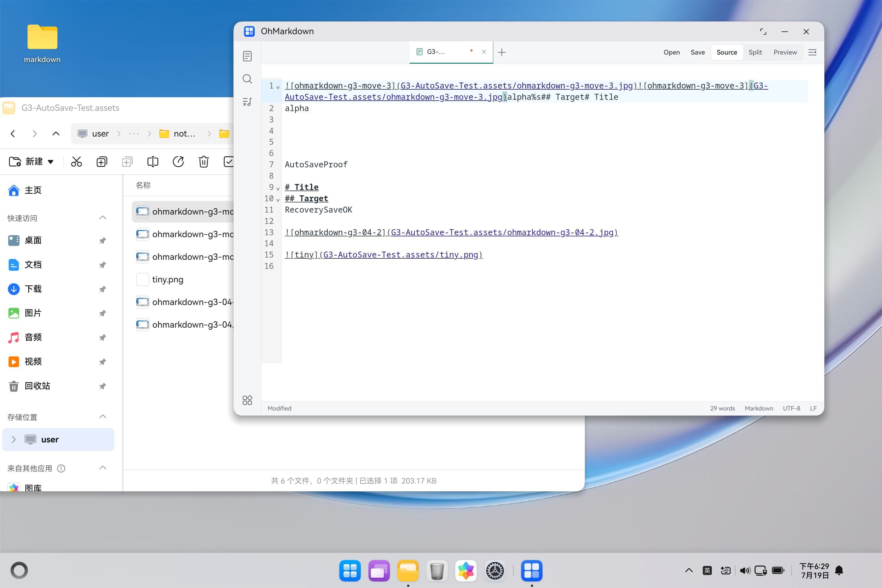Click the rename icon in file manager toolbar
This screenshot has width=882, height=588.
153,162
